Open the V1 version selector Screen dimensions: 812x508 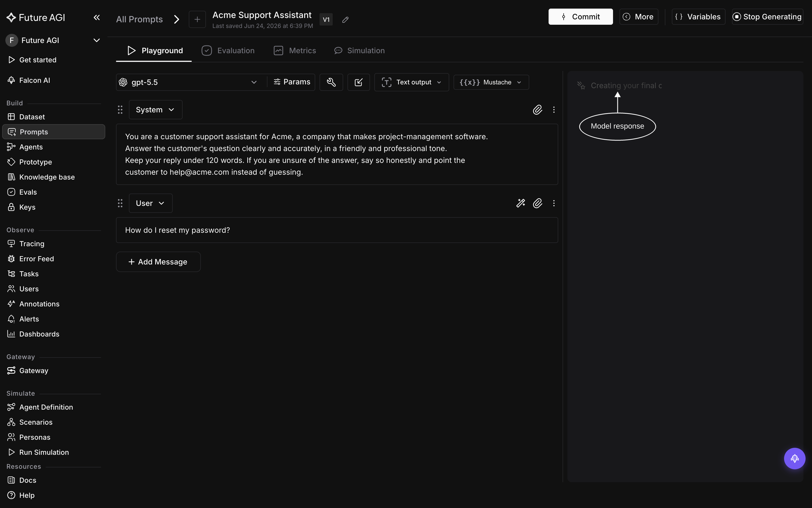click(x=326, y=19)
